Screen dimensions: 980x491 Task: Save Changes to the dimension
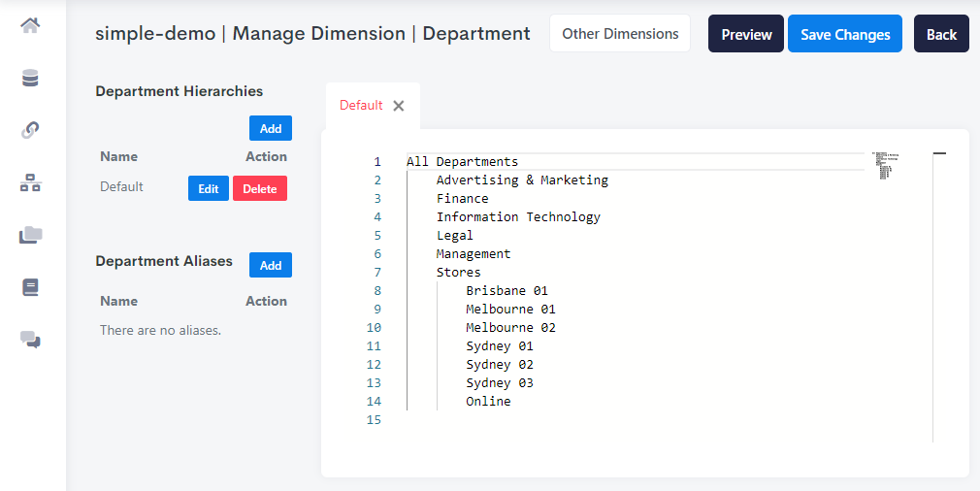click(x=845, y=34)
